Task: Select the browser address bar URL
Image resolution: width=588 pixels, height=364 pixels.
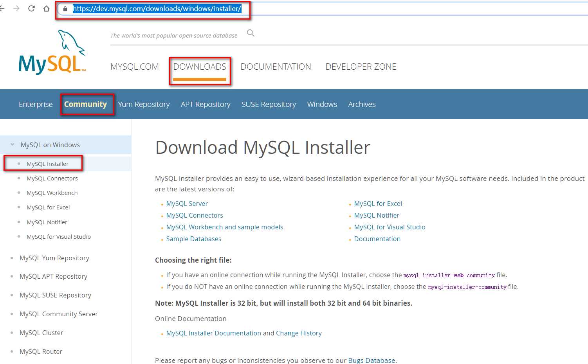Action: 157,9
